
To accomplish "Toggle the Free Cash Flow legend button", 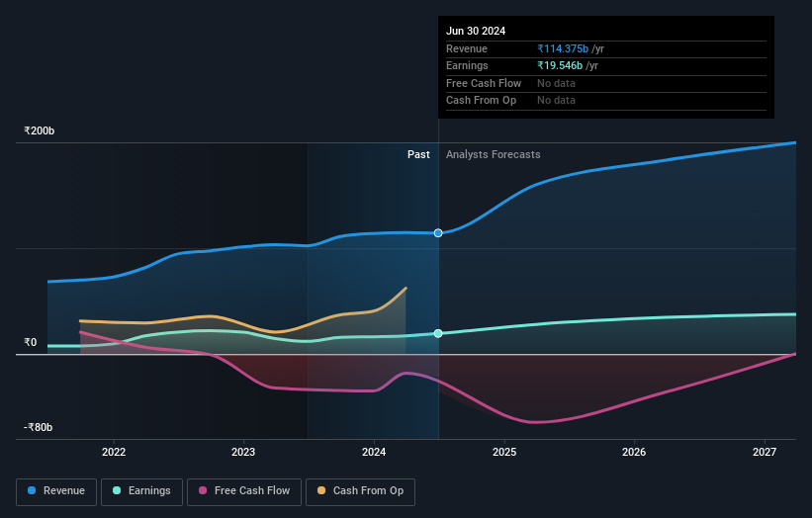I will (x=244, y=491).
